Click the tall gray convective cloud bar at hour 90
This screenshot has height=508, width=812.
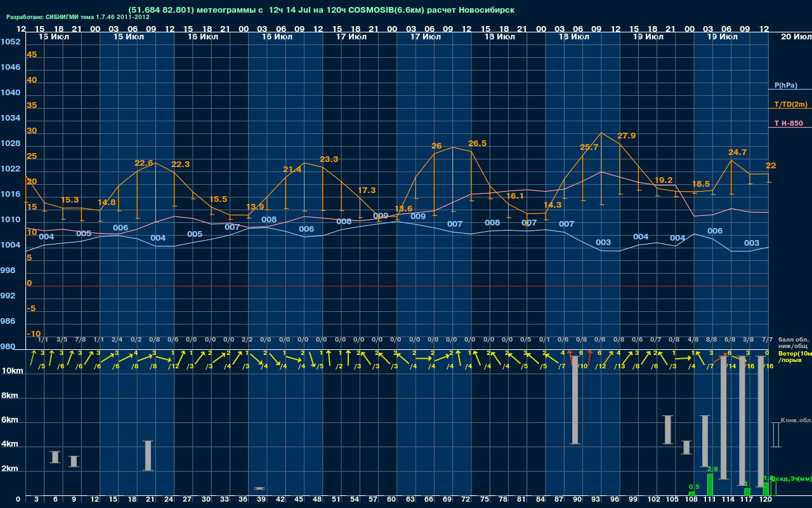(x=575, y=400)
